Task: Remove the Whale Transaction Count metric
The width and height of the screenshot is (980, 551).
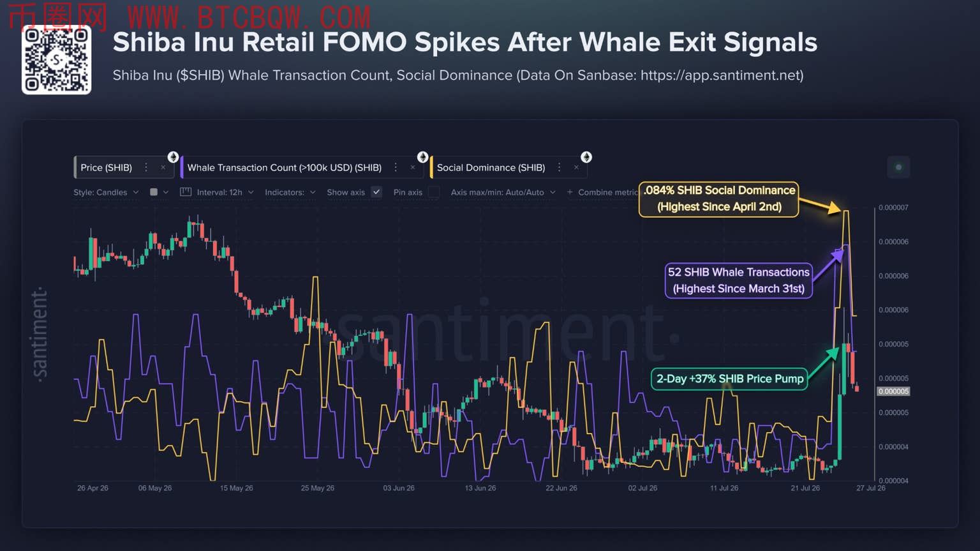Action: (412, 167)
